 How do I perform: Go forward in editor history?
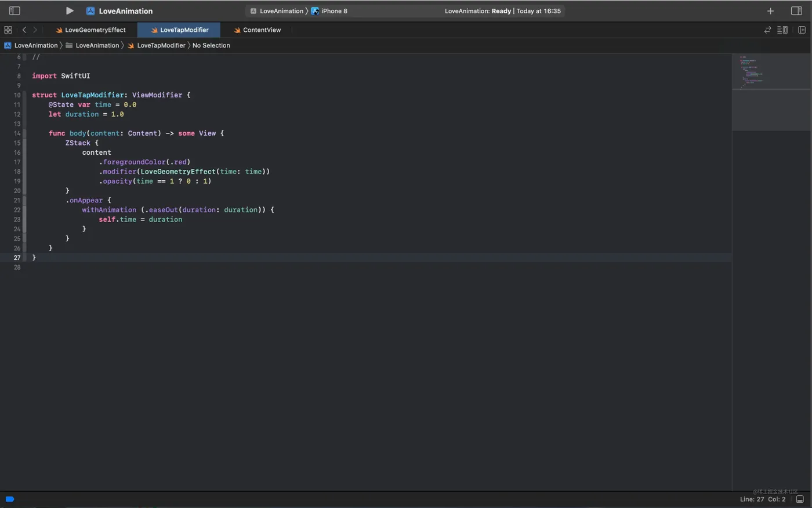[35, 30]
